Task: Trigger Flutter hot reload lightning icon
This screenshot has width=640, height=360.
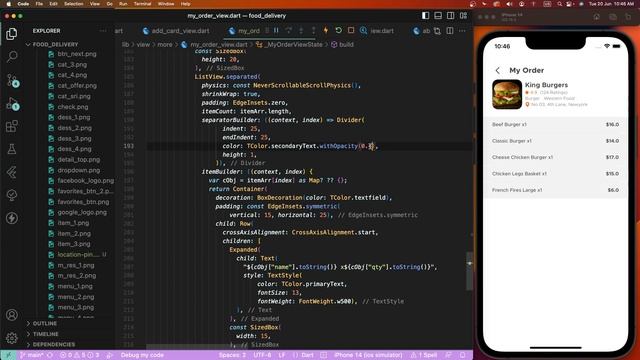Action: 326,31
